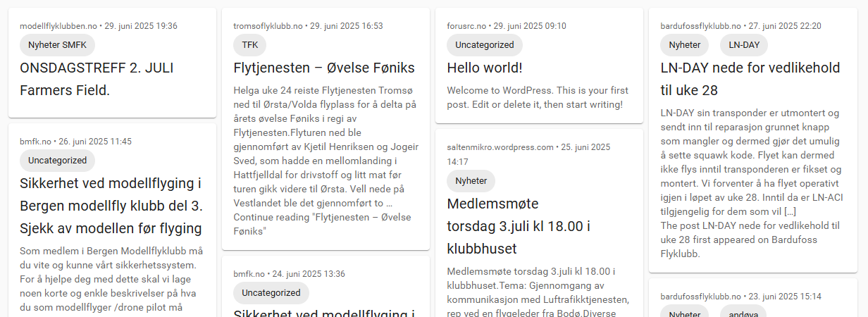
Task: Open the ONSDAGSTREFF 2. JULI Farmers Field post
Action: pos(97,79)
